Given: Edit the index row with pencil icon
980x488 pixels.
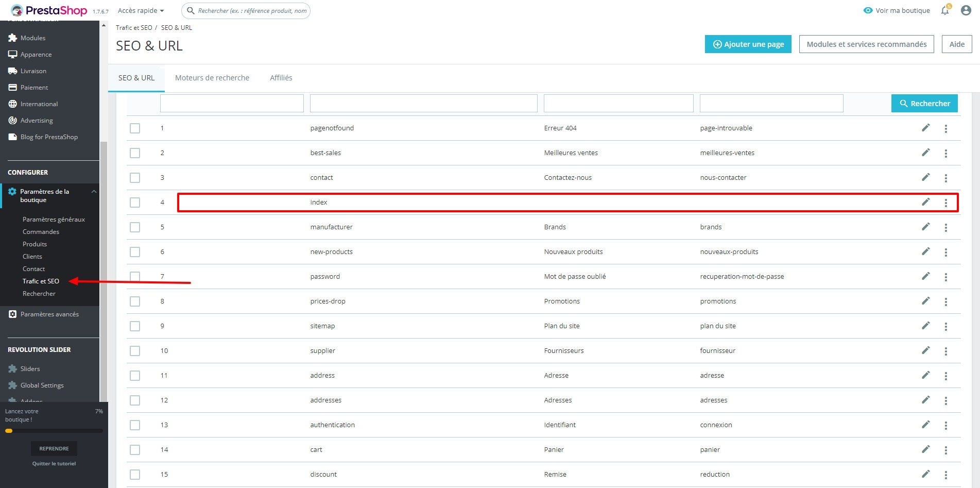Looking at the screenshot, I should 925,202.
